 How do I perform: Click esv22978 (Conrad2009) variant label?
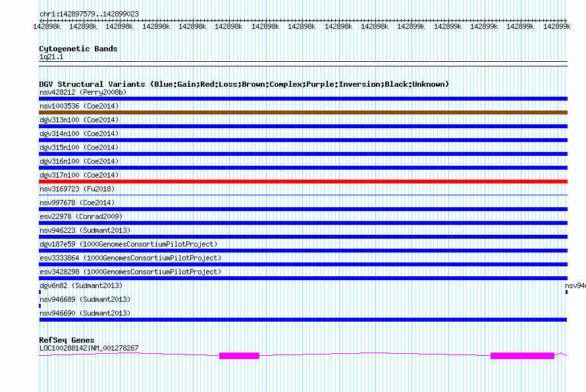pos(81,216)
